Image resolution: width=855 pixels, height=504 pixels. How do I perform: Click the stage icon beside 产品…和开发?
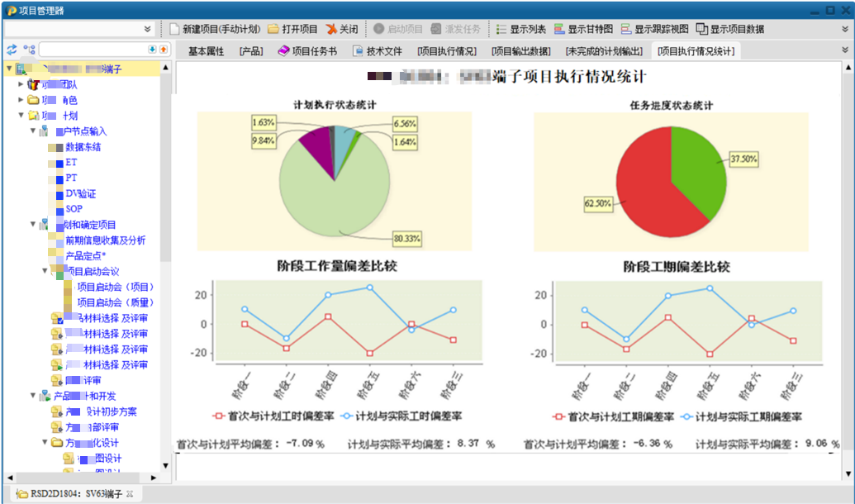pos(45,396)
